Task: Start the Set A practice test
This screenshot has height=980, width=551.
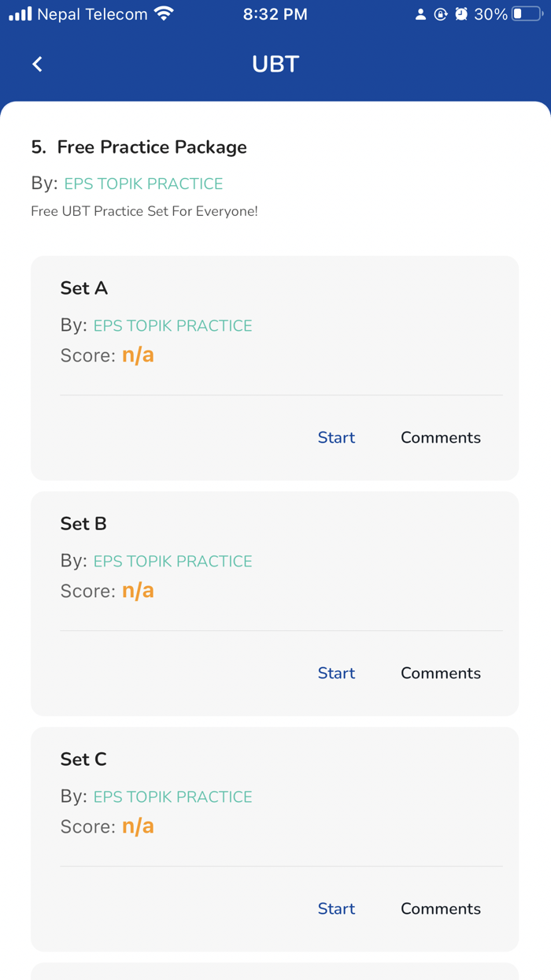Action: [336, 437]
